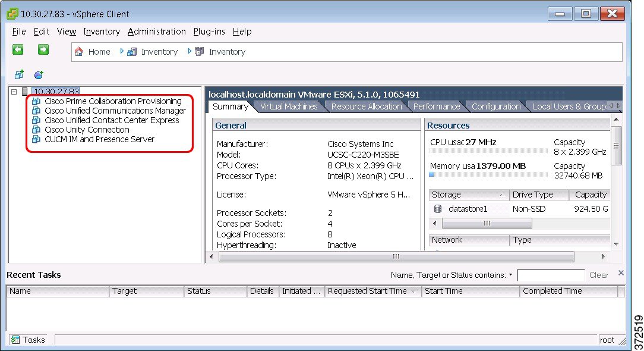Collapse the 10.30.27.83 host tree node
Image resolution: width=644 pixels, height=351 pixels.
coord(14,92)
